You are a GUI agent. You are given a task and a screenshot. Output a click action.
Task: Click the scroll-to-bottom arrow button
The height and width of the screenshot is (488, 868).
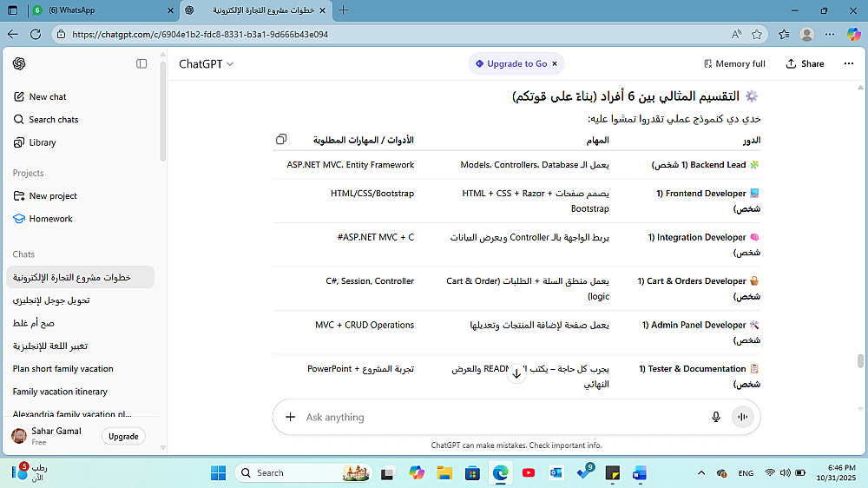coord(516,373)
